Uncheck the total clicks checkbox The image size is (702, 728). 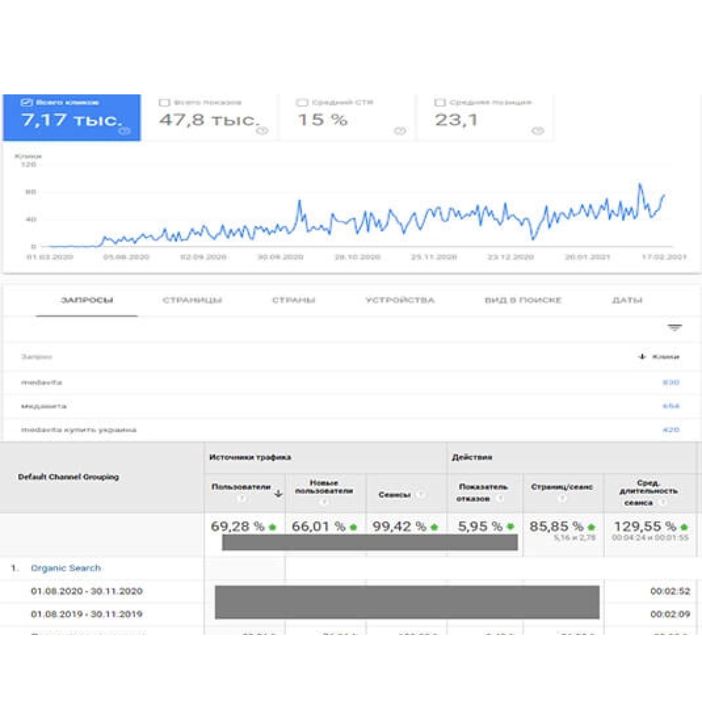pyautogui.click(x=27, y=102)
